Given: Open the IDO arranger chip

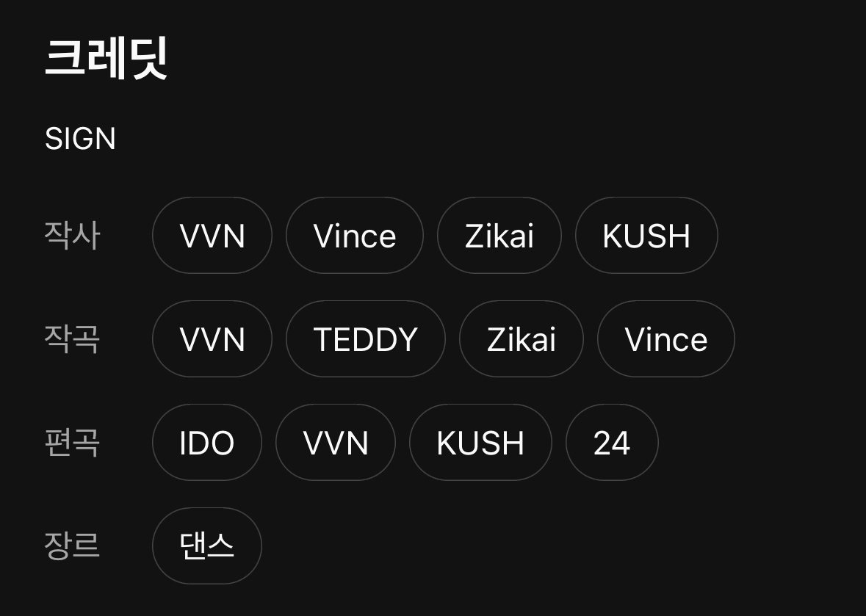Looking at the screenshot, I should tap(206, 443).
